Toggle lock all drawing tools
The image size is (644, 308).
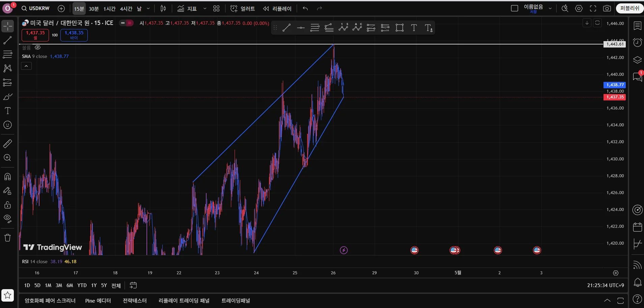tap(7, 205)
